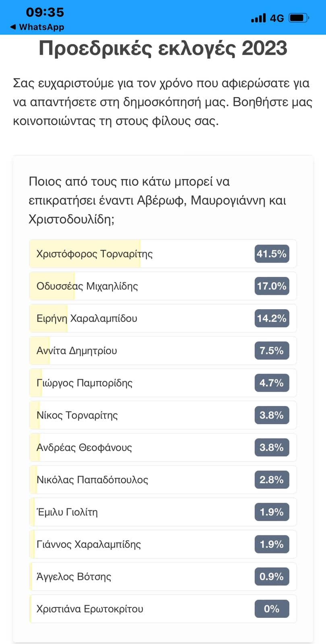Tap the 09:35 clock in status bar
The height and width of the screenshot is (644, 326).
point(45,12)
